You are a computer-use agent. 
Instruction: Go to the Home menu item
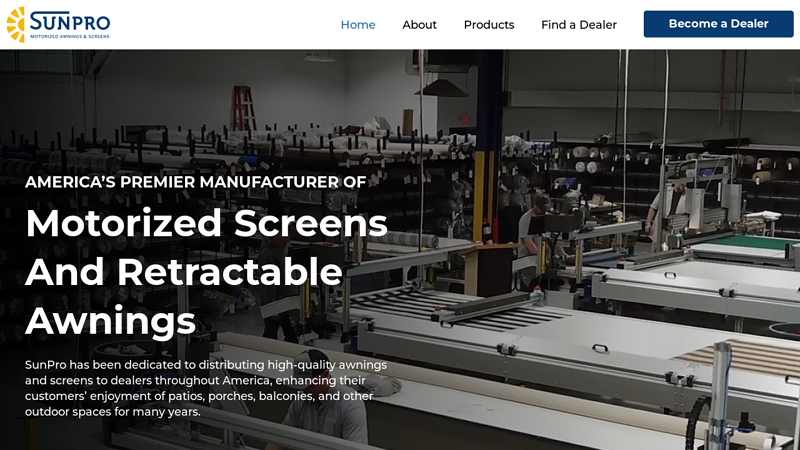(x=358, y=25)
